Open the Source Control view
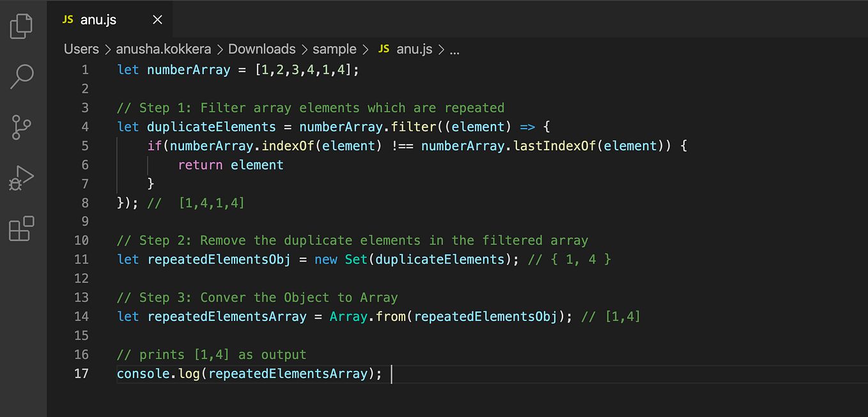868x417 pixels. (22, 127)
